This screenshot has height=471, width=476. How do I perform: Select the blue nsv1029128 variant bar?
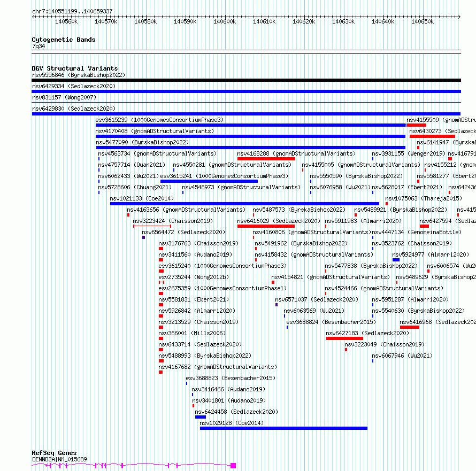tap(283, 428)
